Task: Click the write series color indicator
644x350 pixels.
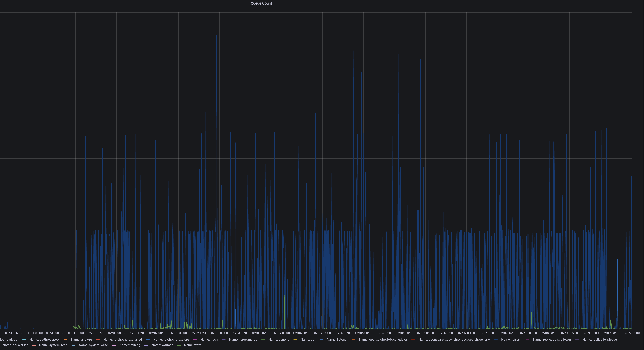Action: pyautogui.click(x=178, y=345)
